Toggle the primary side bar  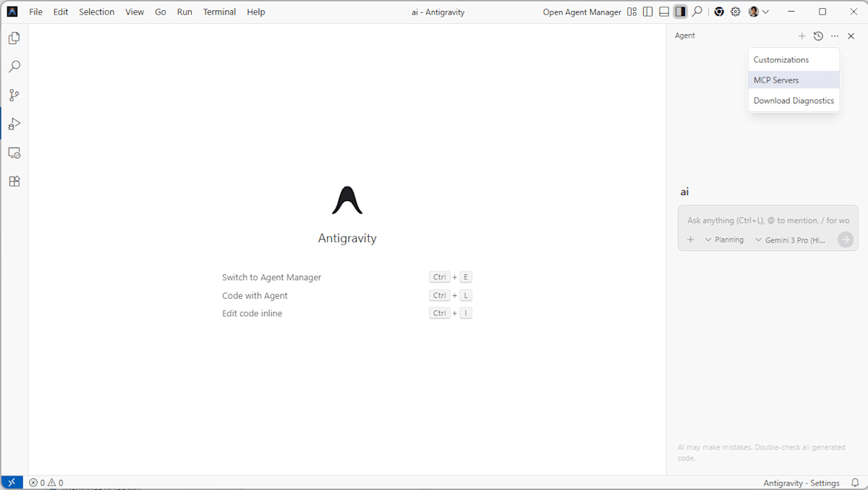point(648,12)
